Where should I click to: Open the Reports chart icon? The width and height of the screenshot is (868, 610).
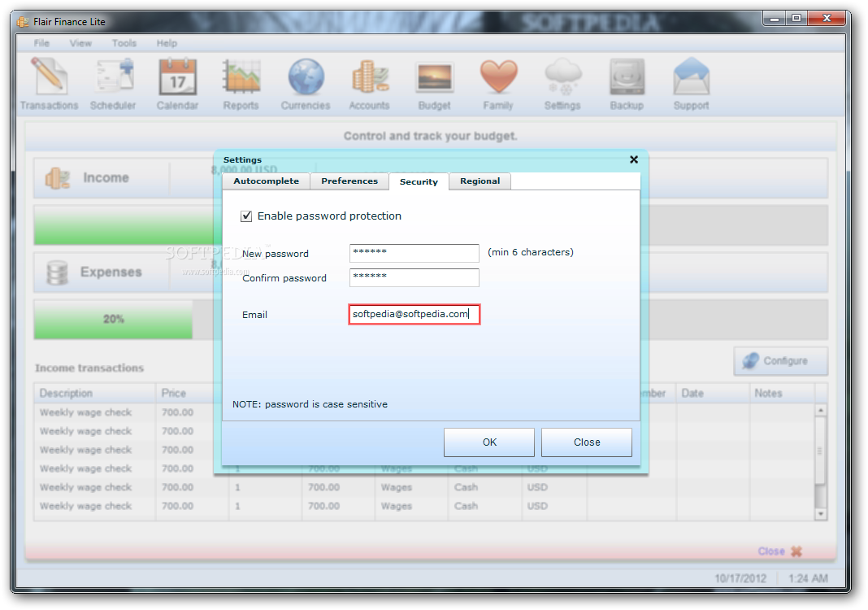click(x=241, y=85)
